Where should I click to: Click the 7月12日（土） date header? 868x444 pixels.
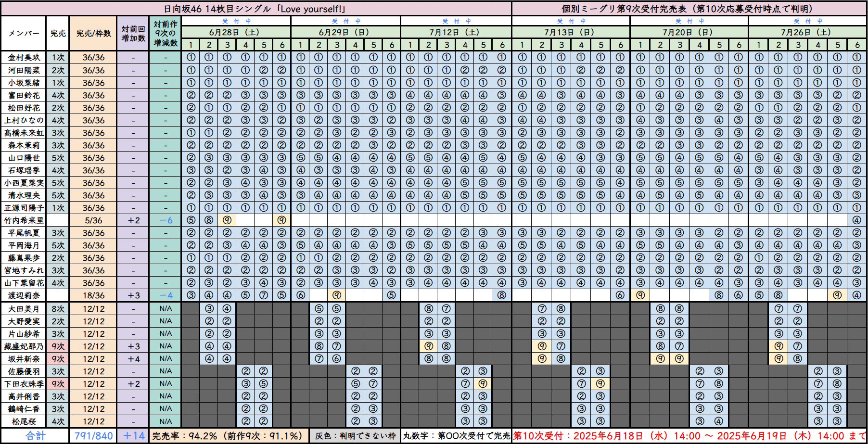coord(456,32)
